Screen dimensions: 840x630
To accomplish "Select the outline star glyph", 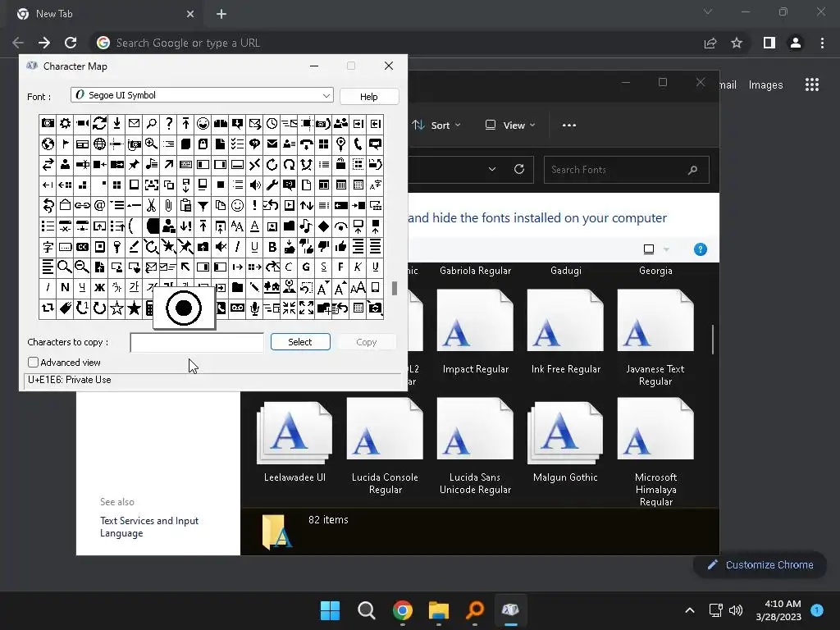I will coord(116,308).
